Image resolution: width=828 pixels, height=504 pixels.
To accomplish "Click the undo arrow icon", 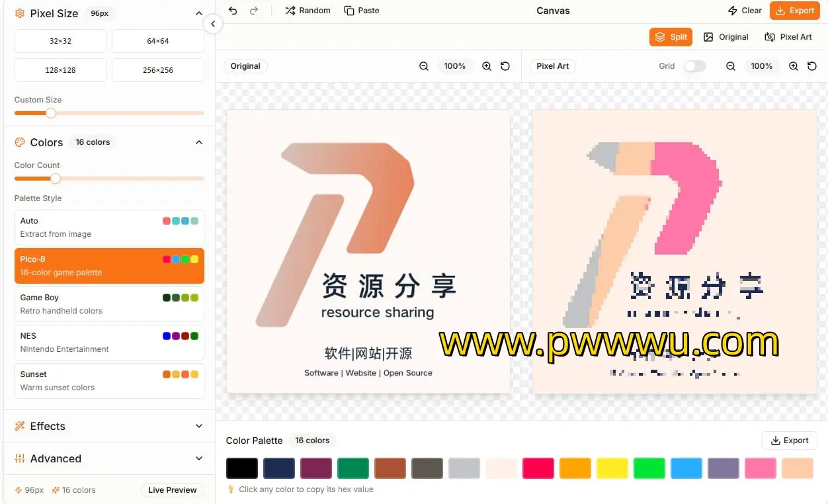I will click(232, 11).
